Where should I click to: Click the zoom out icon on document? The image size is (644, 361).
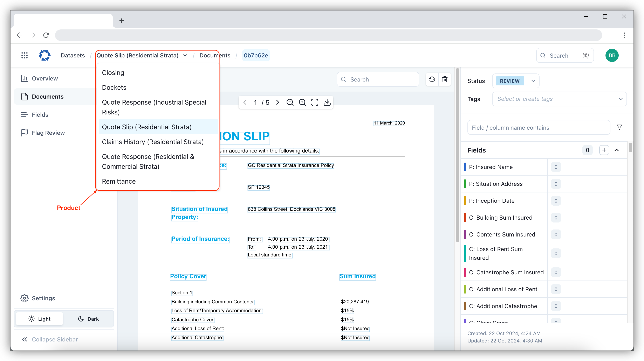290,102
